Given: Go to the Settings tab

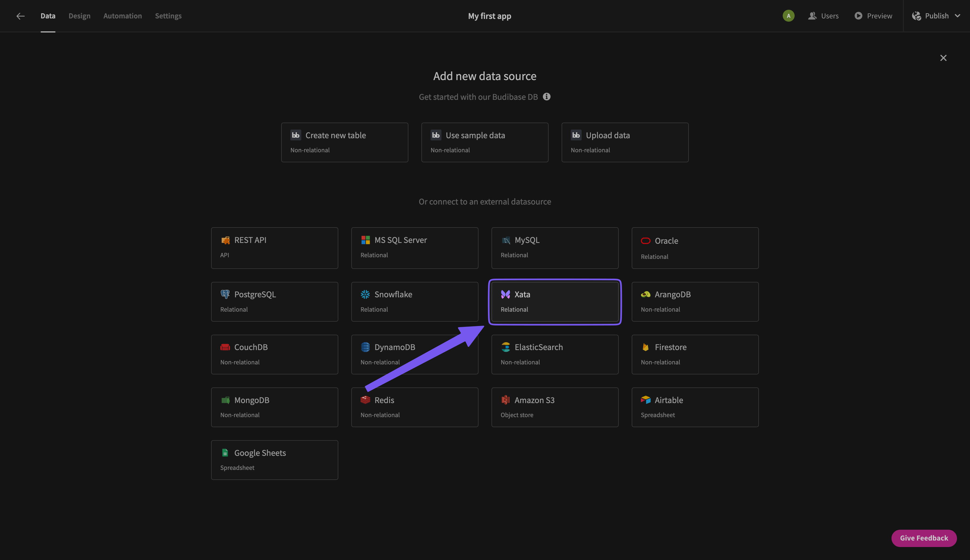Looking at the screenshot, I should [168, 16].
